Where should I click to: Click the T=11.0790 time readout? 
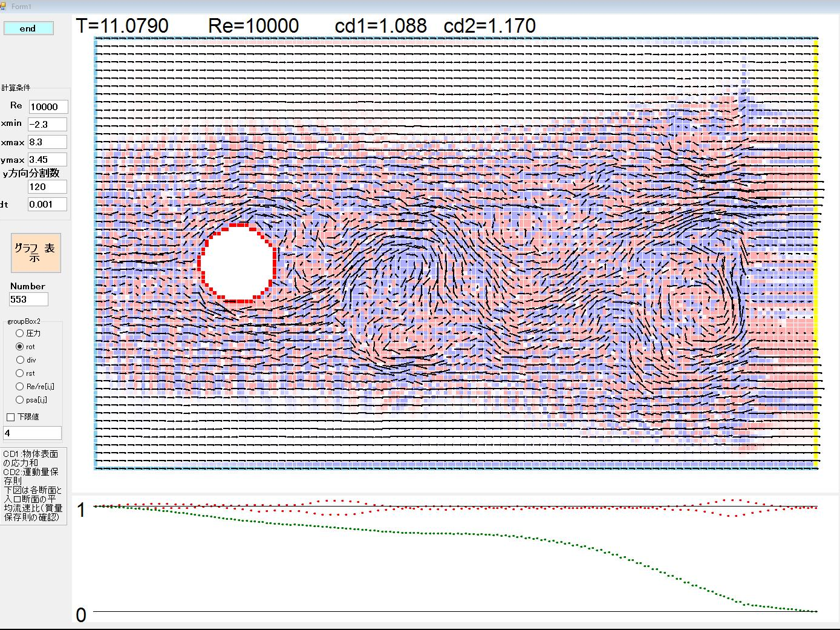[122, 26]
